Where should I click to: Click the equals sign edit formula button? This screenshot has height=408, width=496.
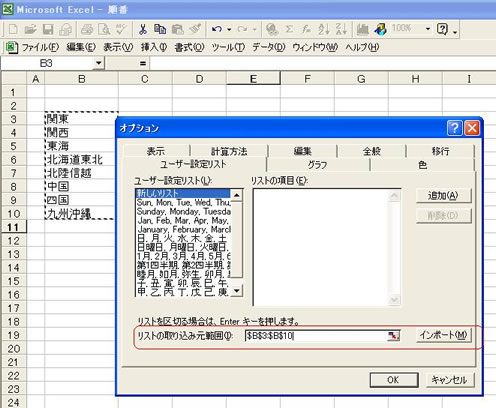tap(143, 63)
